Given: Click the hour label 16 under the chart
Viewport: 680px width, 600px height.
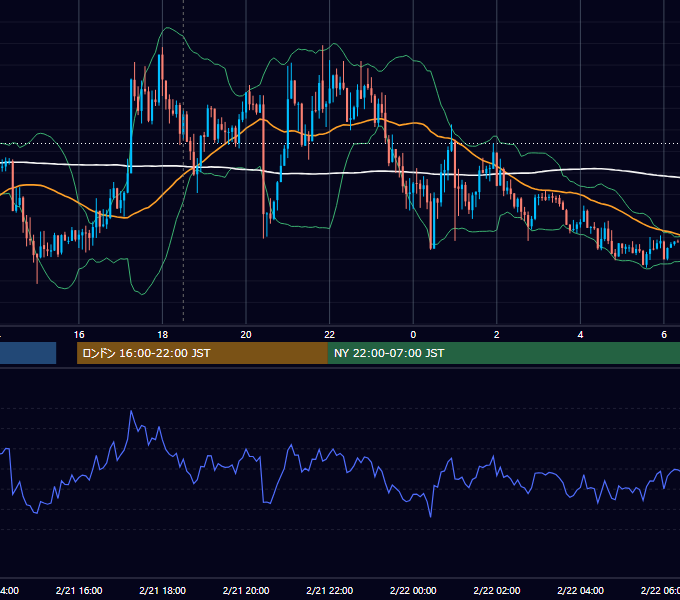Looking at the screenshot, I should coord(79,335).
